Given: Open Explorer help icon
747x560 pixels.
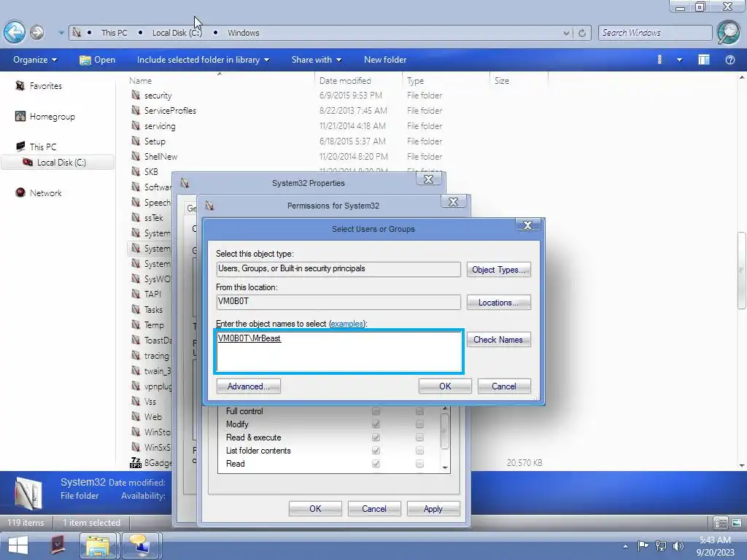Looking at the screenshot, I should click(729, 60).
